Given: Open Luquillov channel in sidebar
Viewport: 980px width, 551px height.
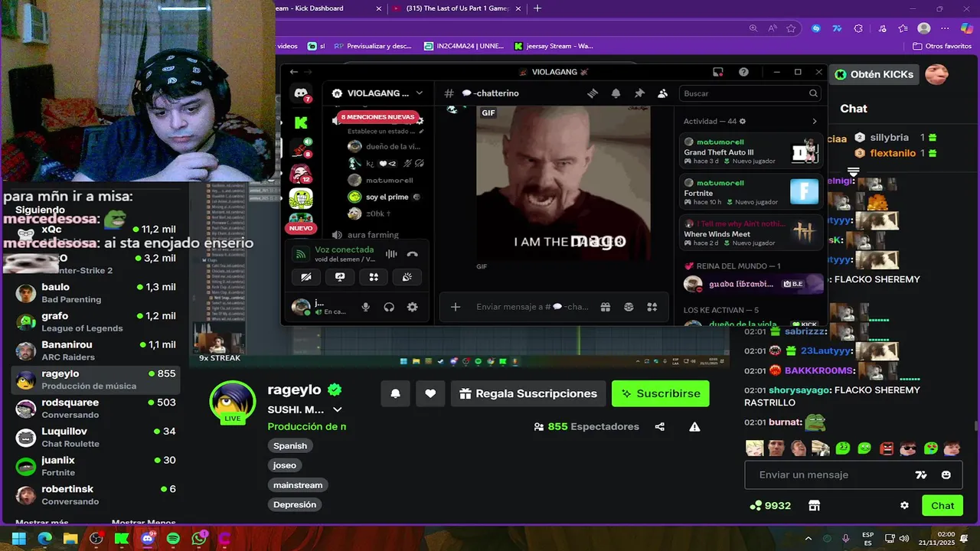Looking at the screenshot, I should [x=96, y=438].
